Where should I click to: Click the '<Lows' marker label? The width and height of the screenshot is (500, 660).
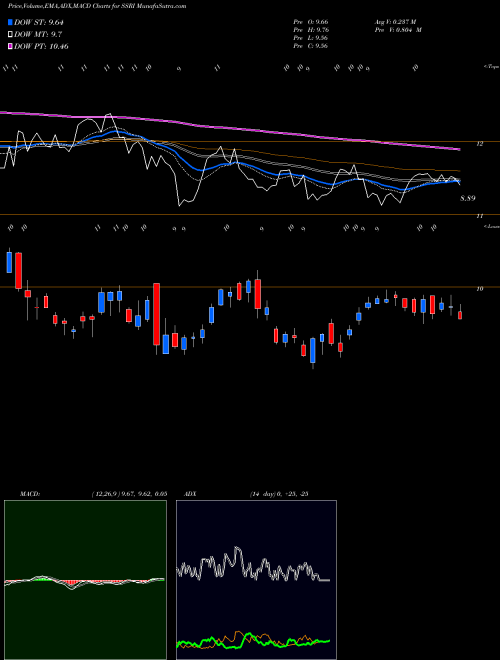[x=492, y=226]
